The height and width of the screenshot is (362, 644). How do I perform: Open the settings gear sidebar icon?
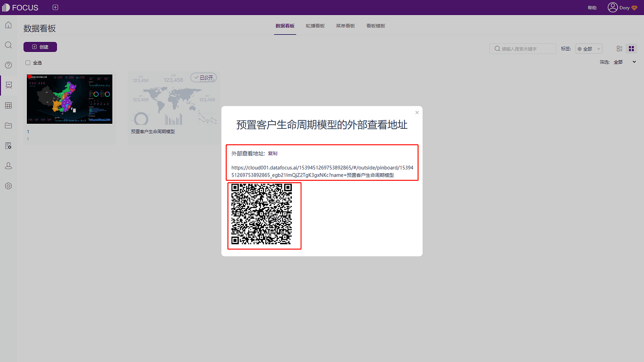(x=8, y=186)
